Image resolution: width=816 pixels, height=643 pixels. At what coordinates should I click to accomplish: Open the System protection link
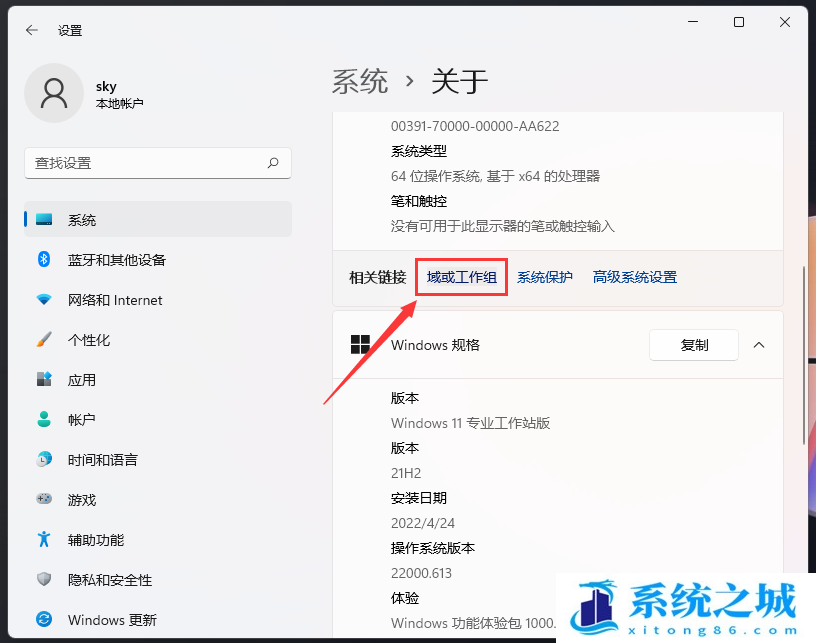pos(545,277)
